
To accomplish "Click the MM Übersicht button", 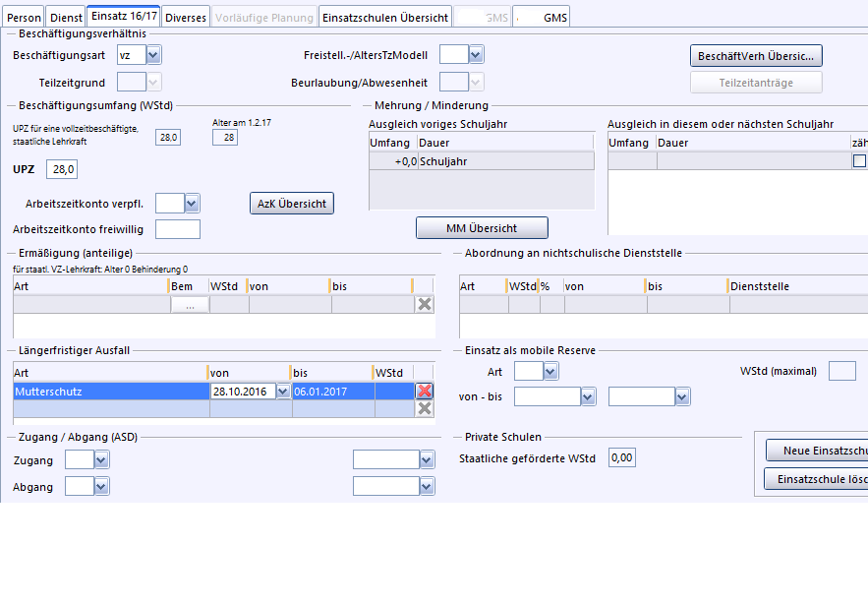I will point(482,227).
